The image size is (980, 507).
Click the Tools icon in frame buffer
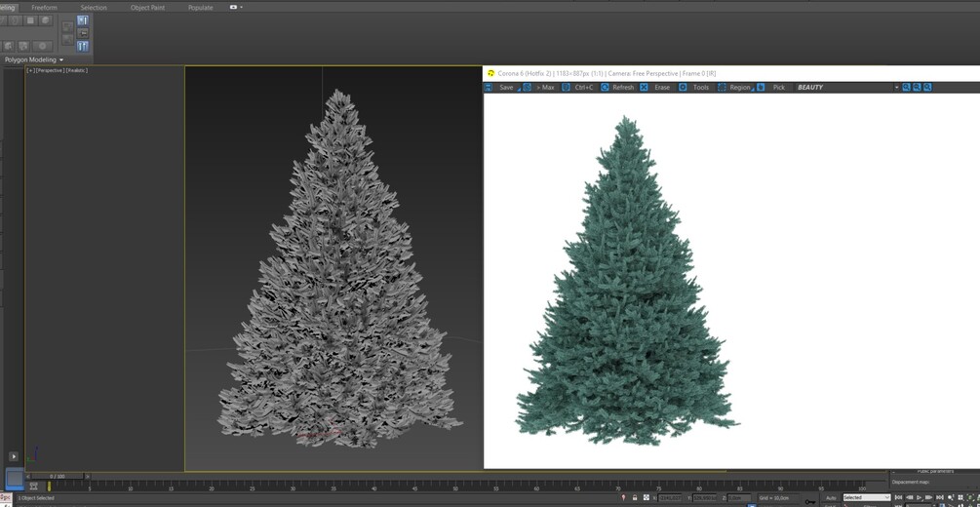[683, 88]
